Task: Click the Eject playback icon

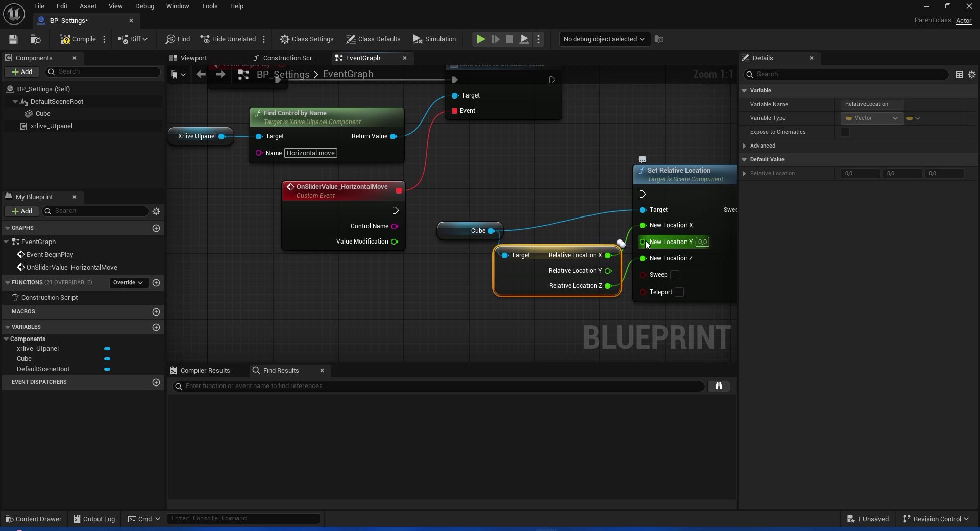Action: tap(524, 39)
